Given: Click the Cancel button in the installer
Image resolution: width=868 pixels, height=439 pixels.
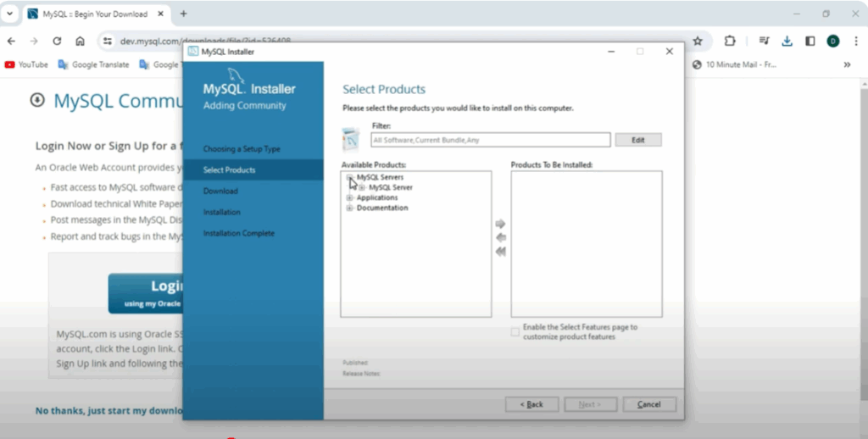Looking at the screenshot, I should [x=648, y=405].
